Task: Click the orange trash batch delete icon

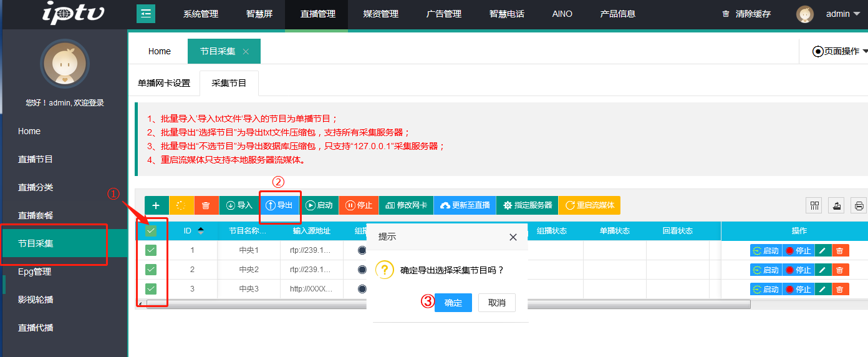Action: (x=206, y=205)
